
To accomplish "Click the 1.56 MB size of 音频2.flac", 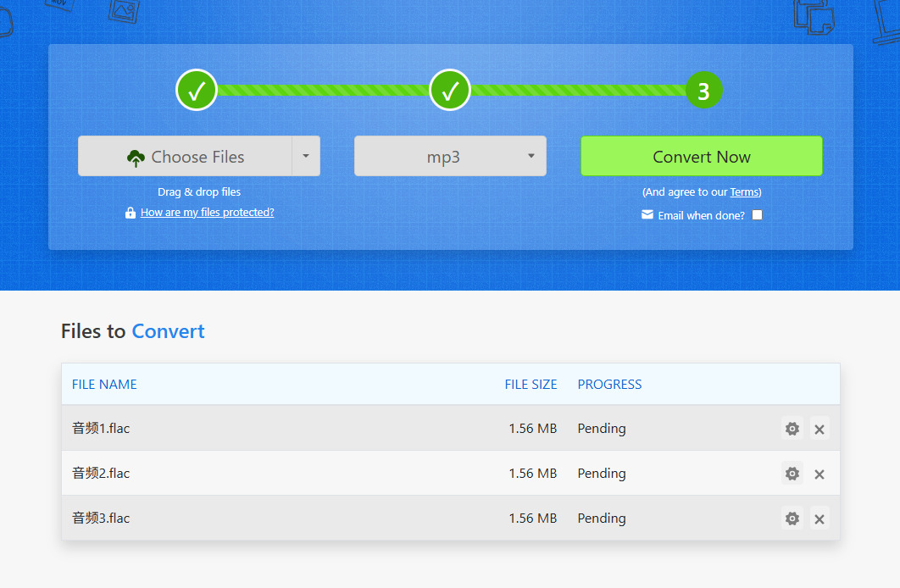I will [x=533, y=474].
